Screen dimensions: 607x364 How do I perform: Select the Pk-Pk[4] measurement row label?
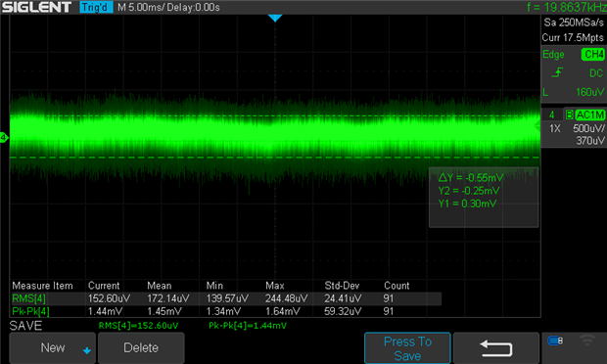tap(30, 311)
